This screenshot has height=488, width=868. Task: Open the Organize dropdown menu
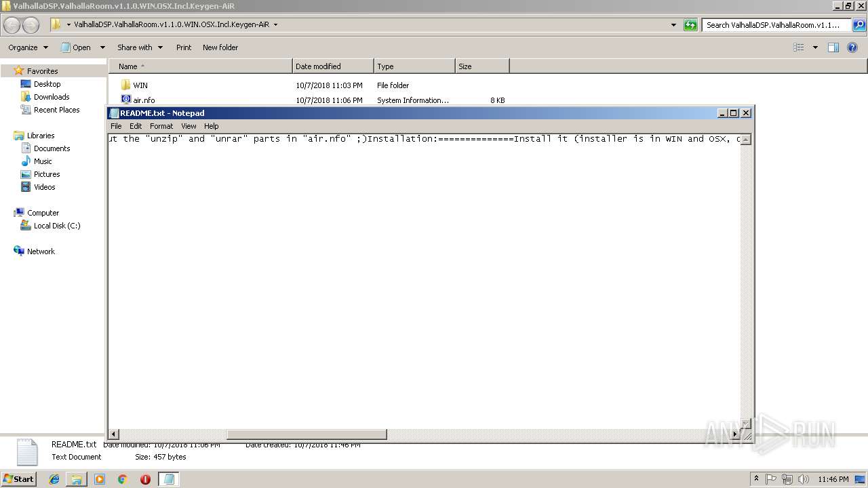coord(28,47)
